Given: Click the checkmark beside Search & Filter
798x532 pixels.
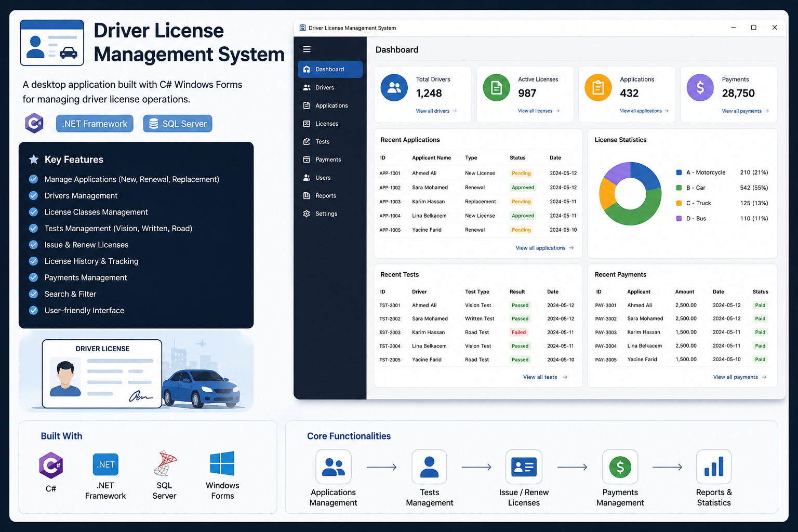Looking at the screenshot, I should tap(33, 294).
